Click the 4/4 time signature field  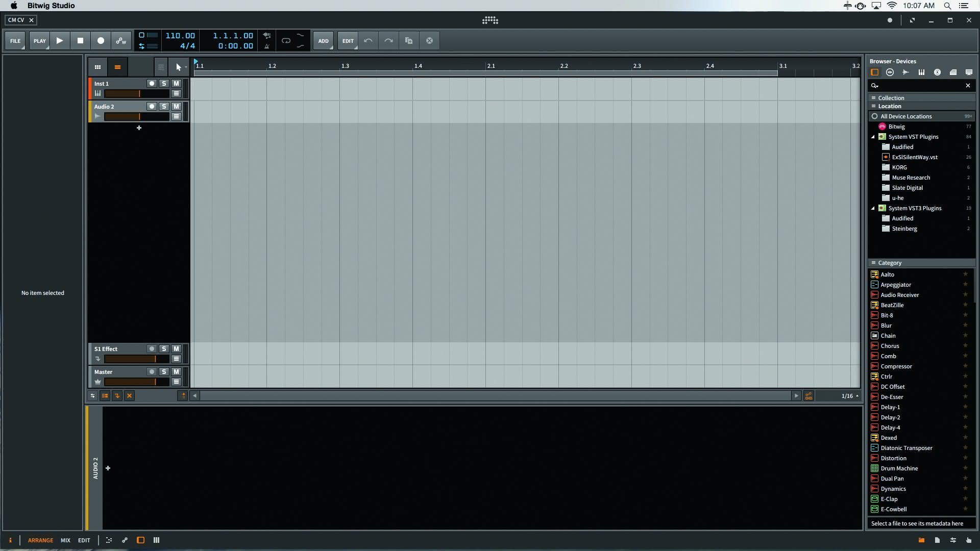(187, 46)
